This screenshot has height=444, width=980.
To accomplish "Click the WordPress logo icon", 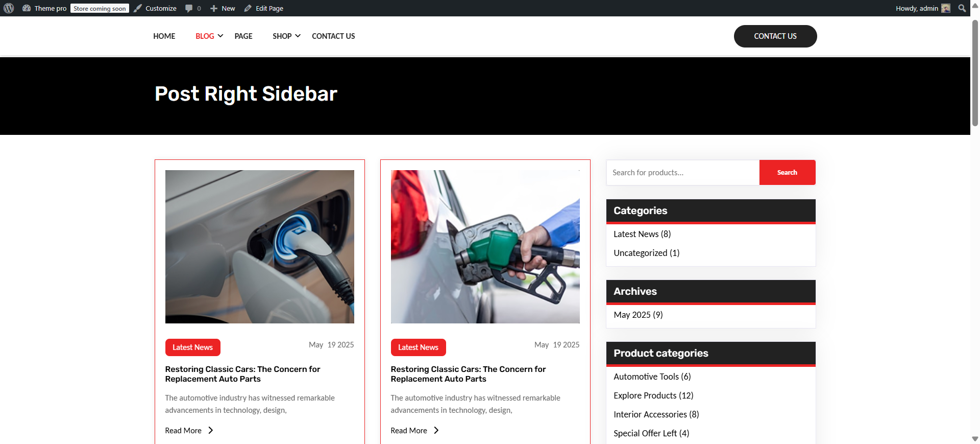I will click(x=9, y=8).
